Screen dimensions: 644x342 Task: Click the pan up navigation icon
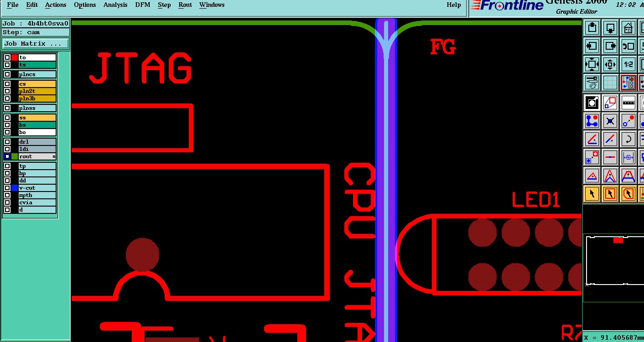click(x=592, y=28)
